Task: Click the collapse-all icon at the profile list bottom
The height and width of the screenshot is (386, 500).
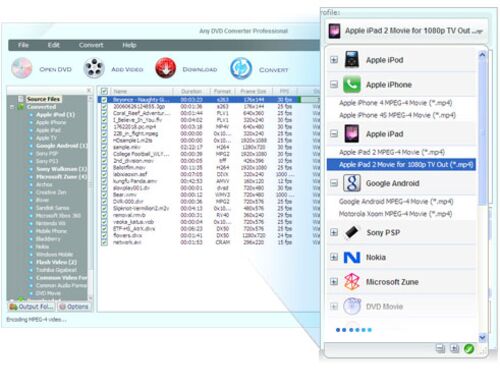Action: click(440, 349)
